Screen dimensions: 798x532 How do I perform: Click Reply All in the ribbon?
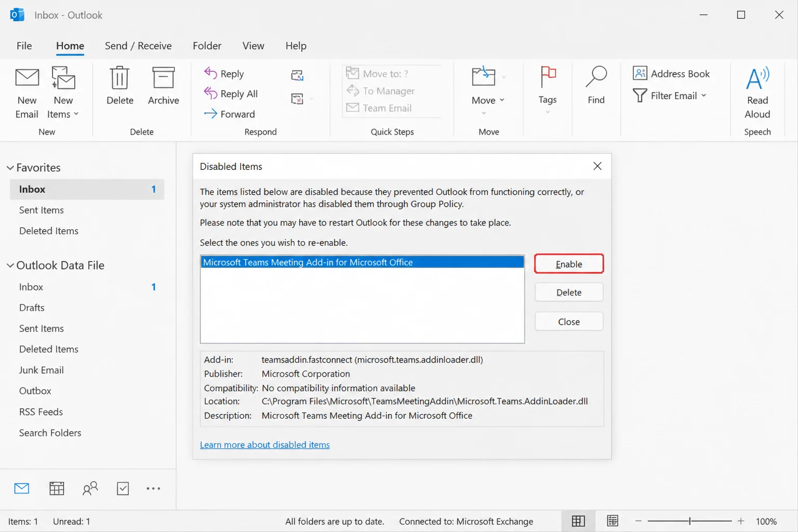click(x=231, y=94)
